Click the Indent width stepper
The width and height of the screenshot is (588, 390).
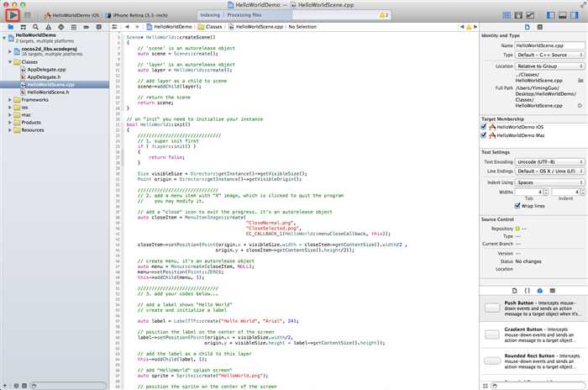coord(582,192)
